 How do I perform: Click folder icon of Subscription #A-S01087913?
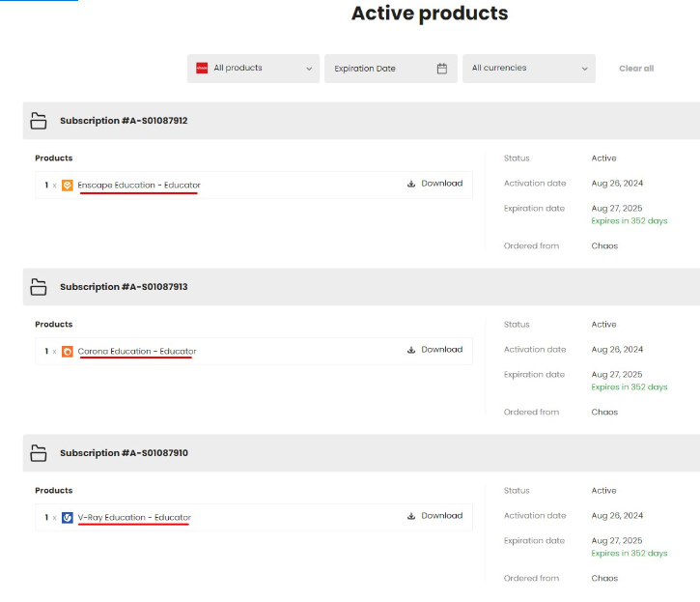tap(39, 287)
